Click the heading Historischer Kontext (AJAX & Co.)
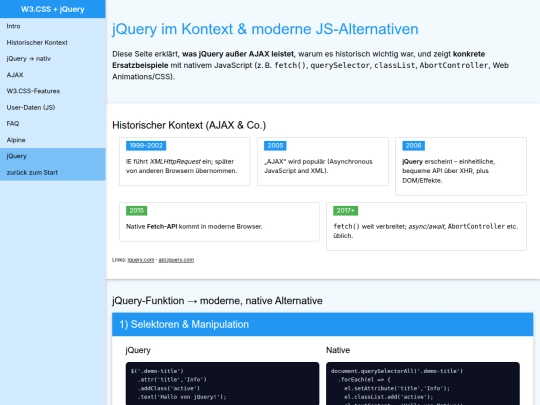The image size is (540, 405). (x=189, y=125)
